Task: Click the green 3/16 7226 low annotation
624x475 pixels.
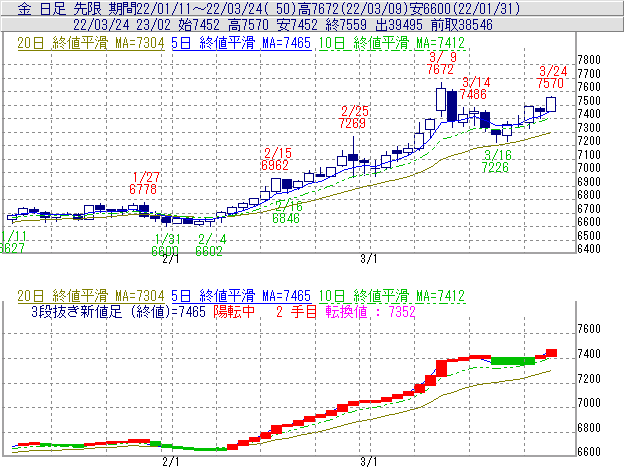Action: point(497,161)
